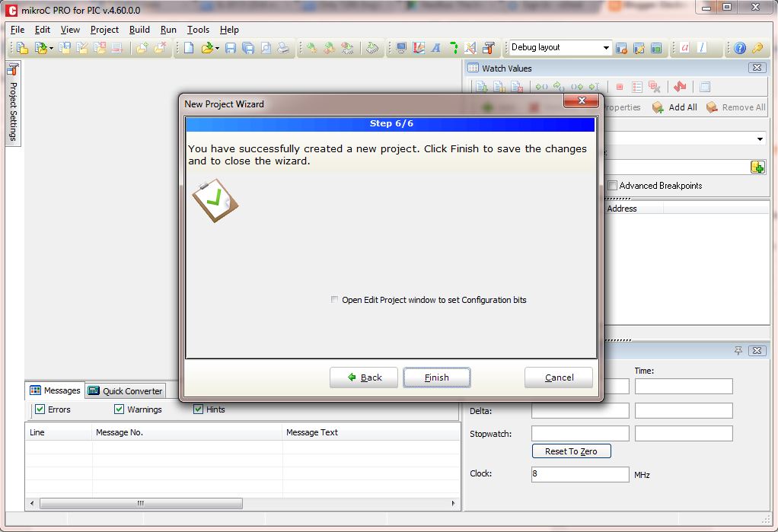Click the Print Preview icon
The height and width of the screenshot is (532, 778).
point(266,48)
